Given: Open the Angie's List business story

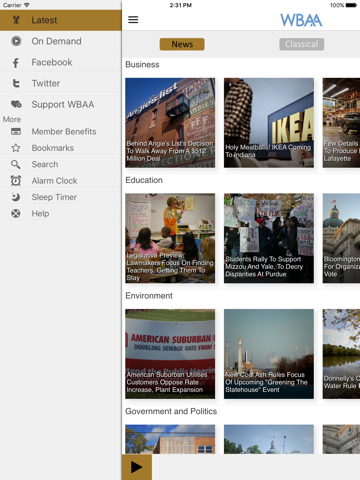Looking at the screenshot, I should click(x=170, y=123).
